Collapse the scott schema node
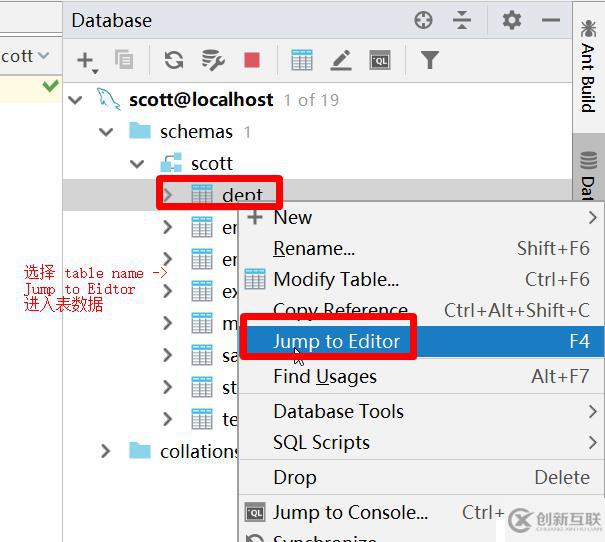Image resolution: width=605 pixels, height=542 pixels. click(x=137, y=164)
